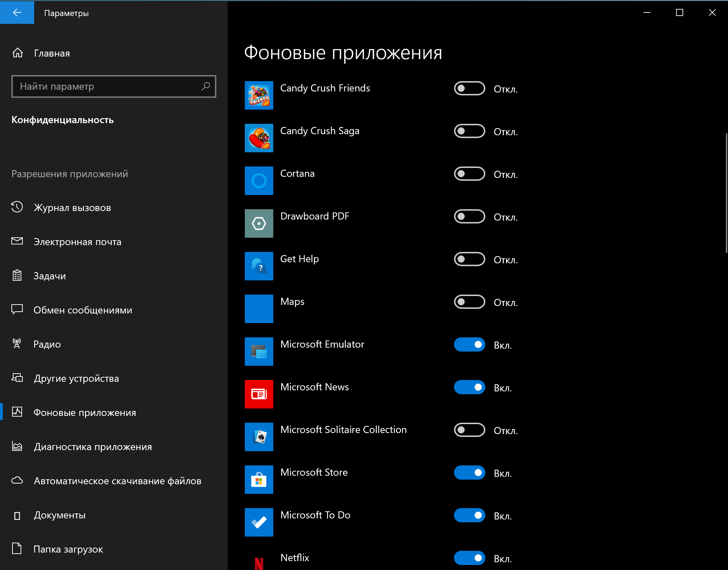Click the cloud file download icon
This screenshot has height=570, width=728.
[x=17, y=480]
